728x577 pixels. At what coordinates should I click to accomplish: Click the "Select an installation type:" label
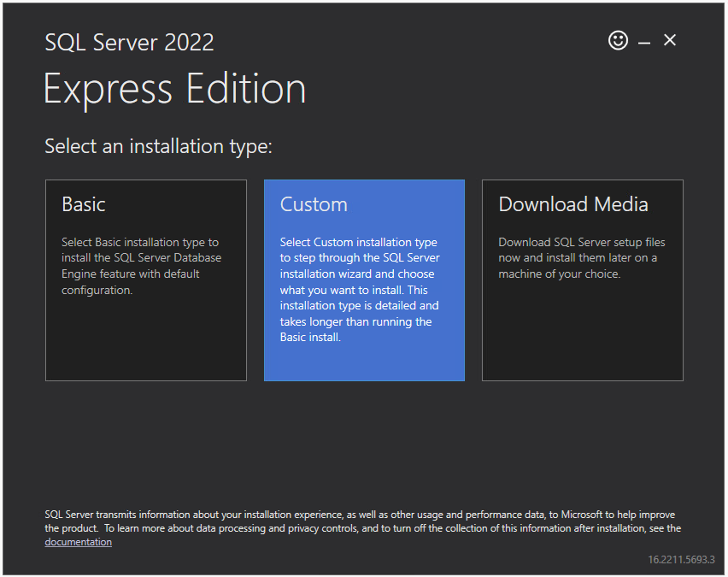[x=158, y=146]
